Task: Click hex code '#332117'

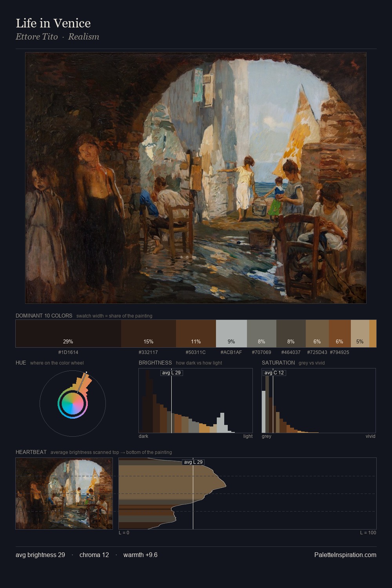Action: (148, 352)
